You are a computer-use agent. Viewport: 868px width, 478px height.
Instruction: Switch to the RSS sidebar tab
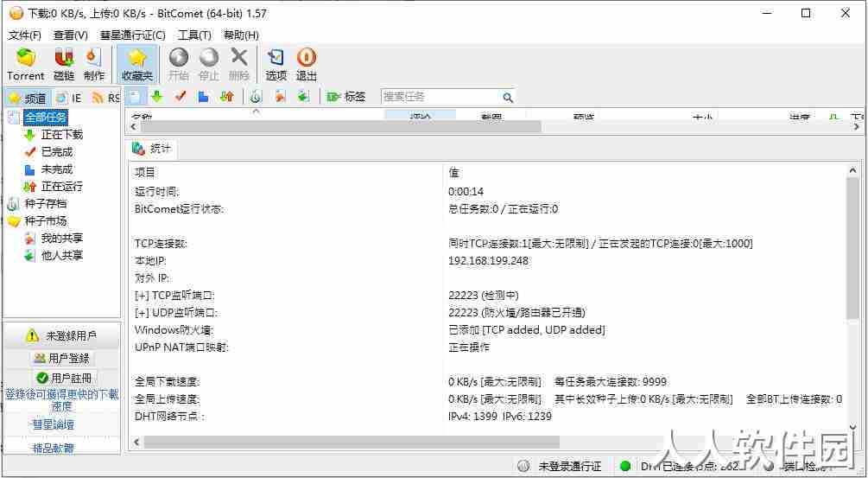pyautogui.click(x=106, y=99)
